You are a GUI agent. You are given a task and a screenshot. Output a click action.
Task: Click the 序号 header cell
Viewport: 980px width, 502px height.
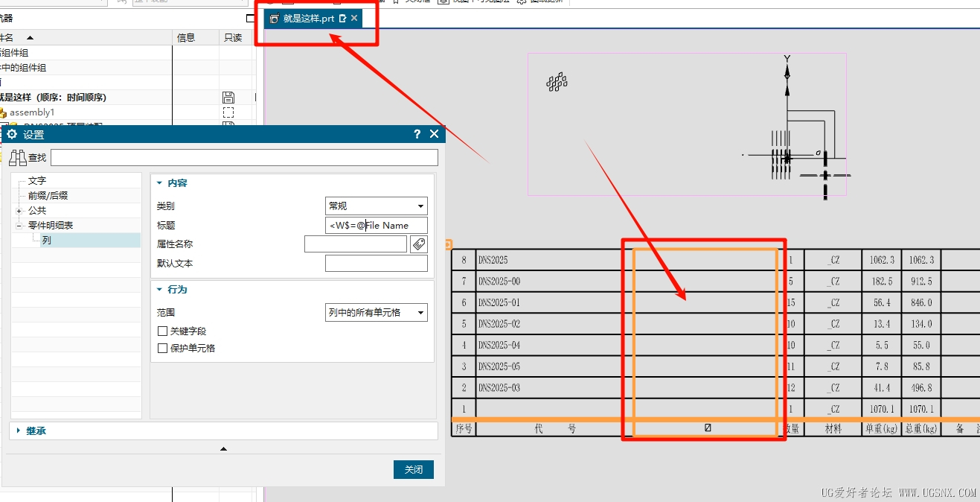pyautogui.click(x=464, y=429)
